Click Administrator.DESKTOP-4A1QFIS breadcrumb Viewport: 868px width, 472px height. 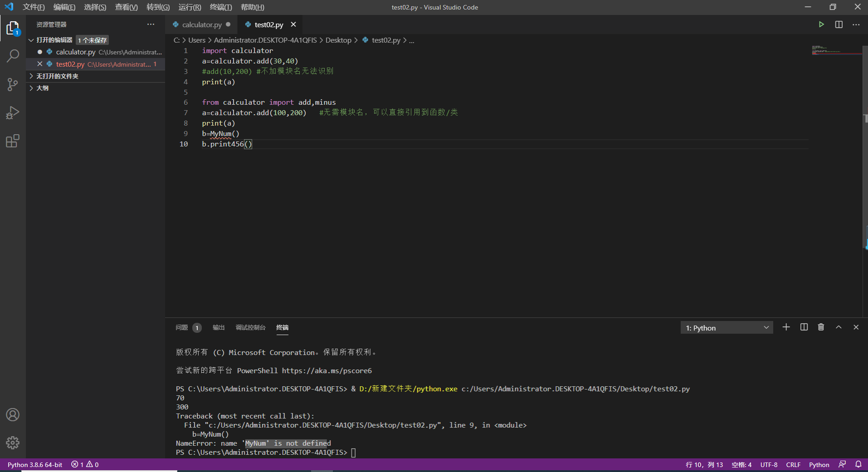pyautogui.click(x=265, y=40)
